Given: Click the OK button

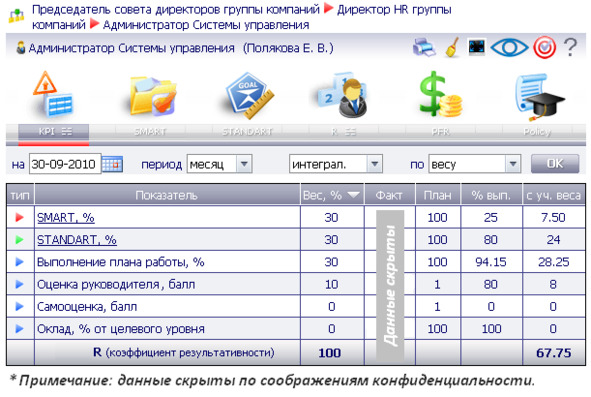Looking at the screenshot, I should [x=555, y=164].
